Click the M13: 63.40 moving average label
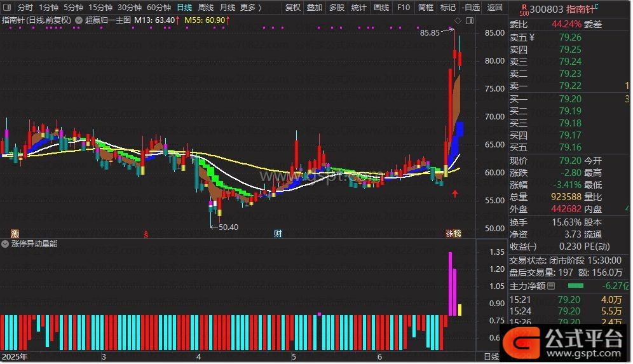The width and height of the screenshot is (633, 364). point(156,20)
